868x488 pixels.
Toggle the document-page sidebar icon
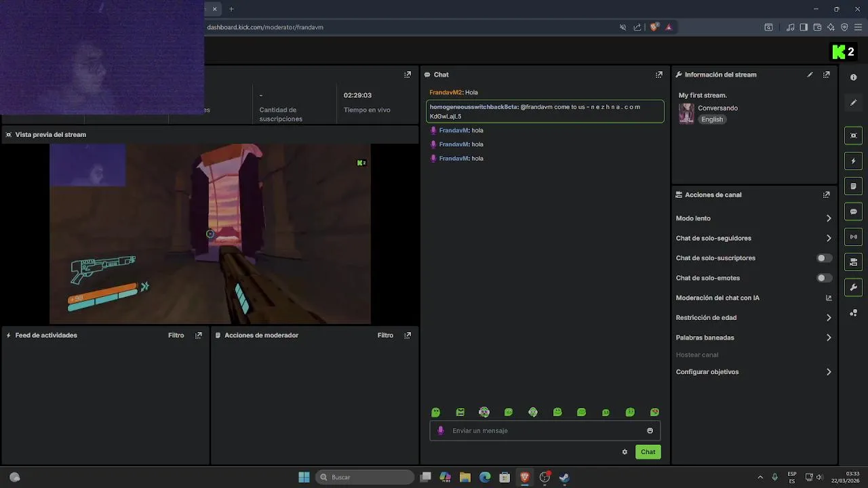pos(853,186)
